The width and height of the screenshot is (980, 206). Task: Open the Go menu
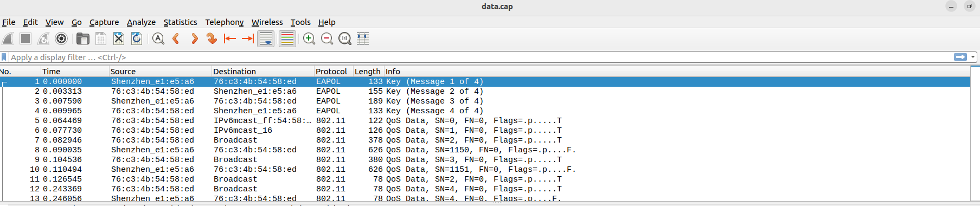click(x=76, y=22)
